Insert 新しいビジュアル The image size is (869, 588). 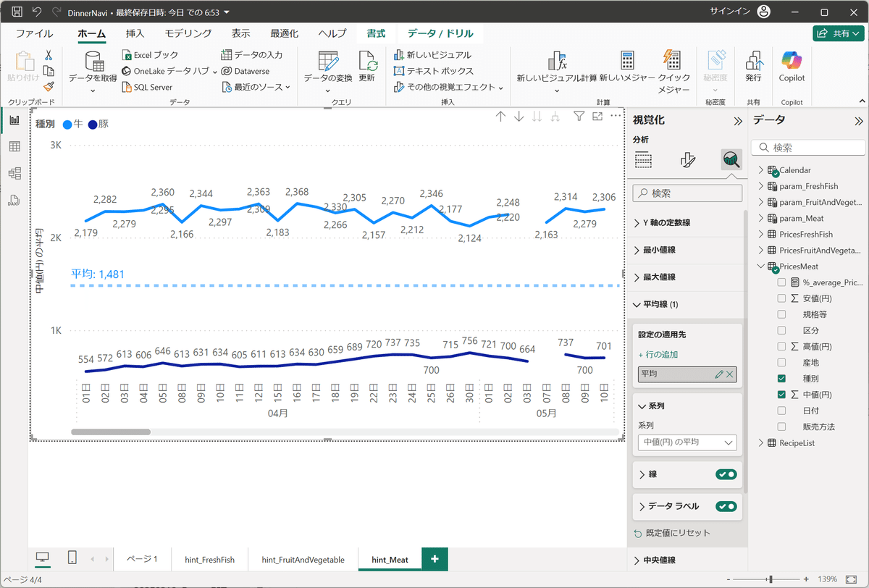click(432, 55)
